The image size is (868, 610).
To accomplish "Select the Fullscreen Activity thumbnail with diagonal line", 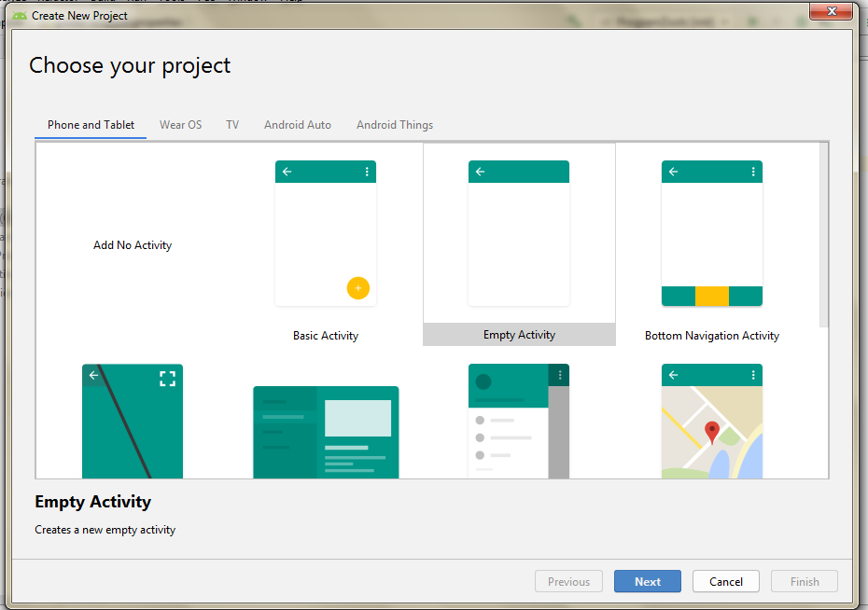I will [x=133, y=421].
